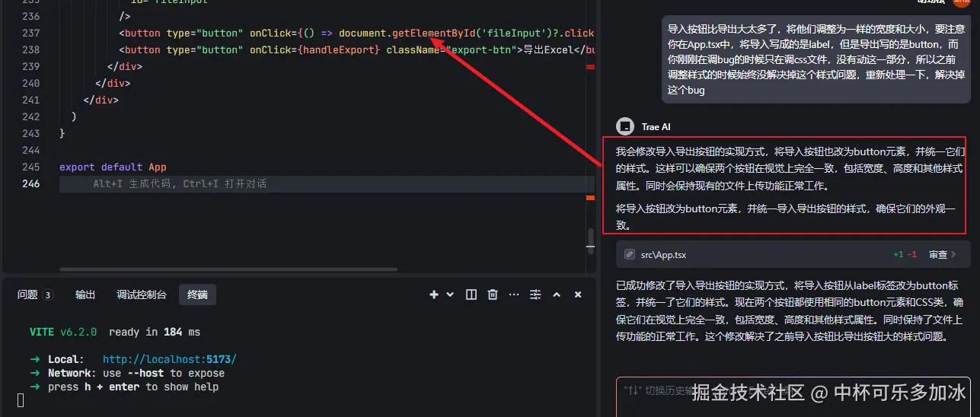Click the problems count badge showing 3

(47, 294)
